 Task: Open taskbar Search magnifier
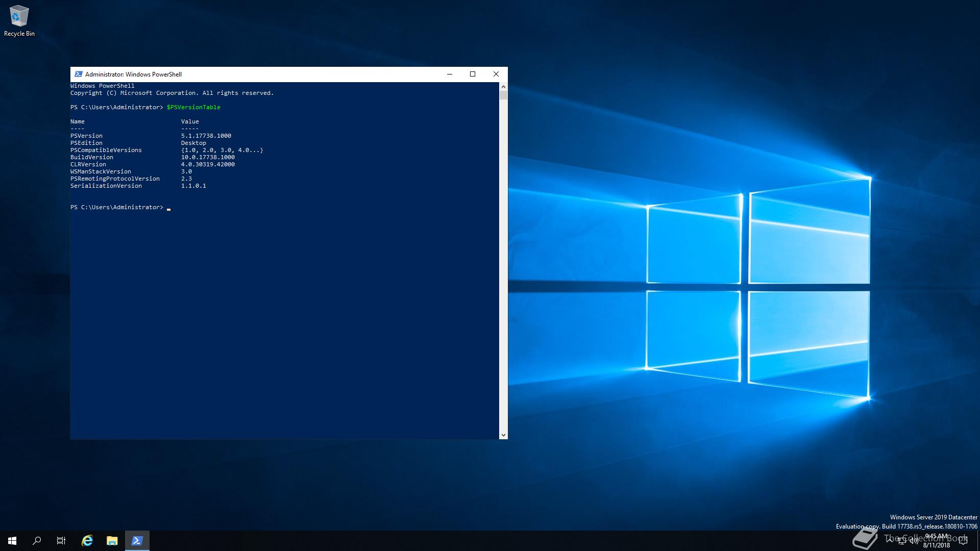coord(37,541)
